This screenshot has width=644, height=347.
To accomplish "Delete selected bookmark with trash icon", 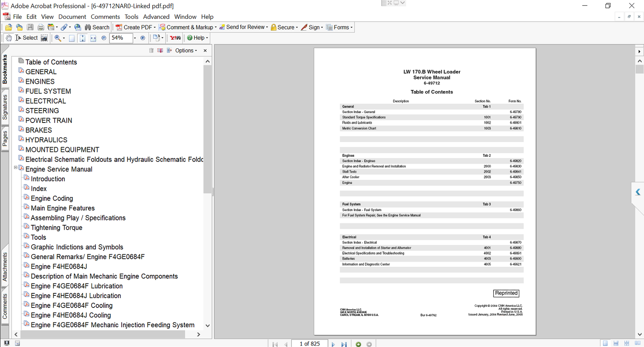I will click(151, 50).
